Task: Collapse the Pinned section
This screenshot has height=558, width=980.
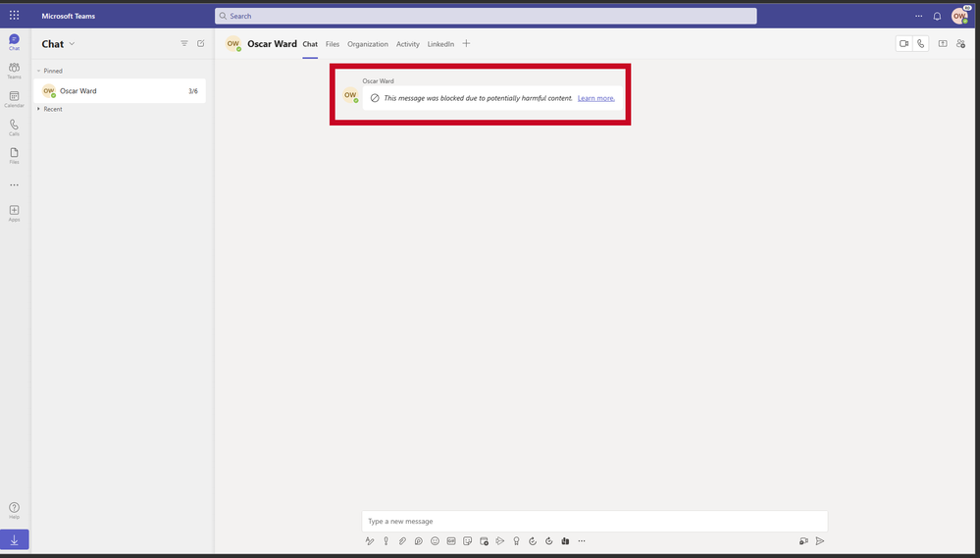Action: 39,72
